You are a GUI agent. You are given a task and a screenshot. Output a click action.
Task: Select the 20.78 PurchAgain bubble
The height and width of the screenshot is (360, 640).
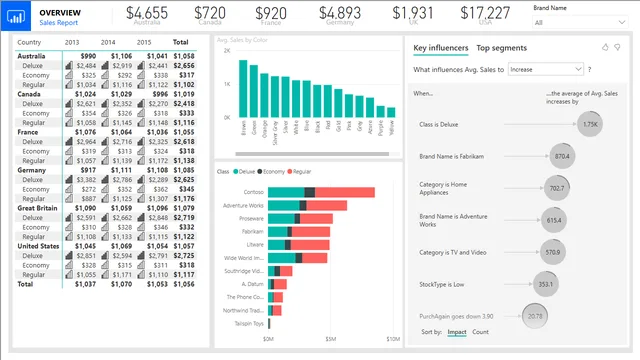[535, 316]
